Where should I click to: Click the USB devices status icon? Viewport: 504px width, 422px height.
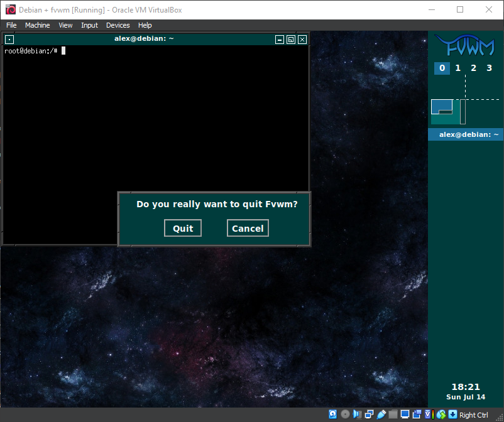click(381, 414)
